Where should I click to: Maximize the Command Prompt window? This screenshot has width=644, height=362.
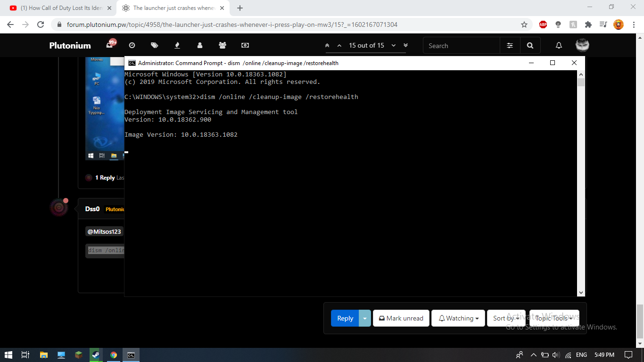point(553,63)
